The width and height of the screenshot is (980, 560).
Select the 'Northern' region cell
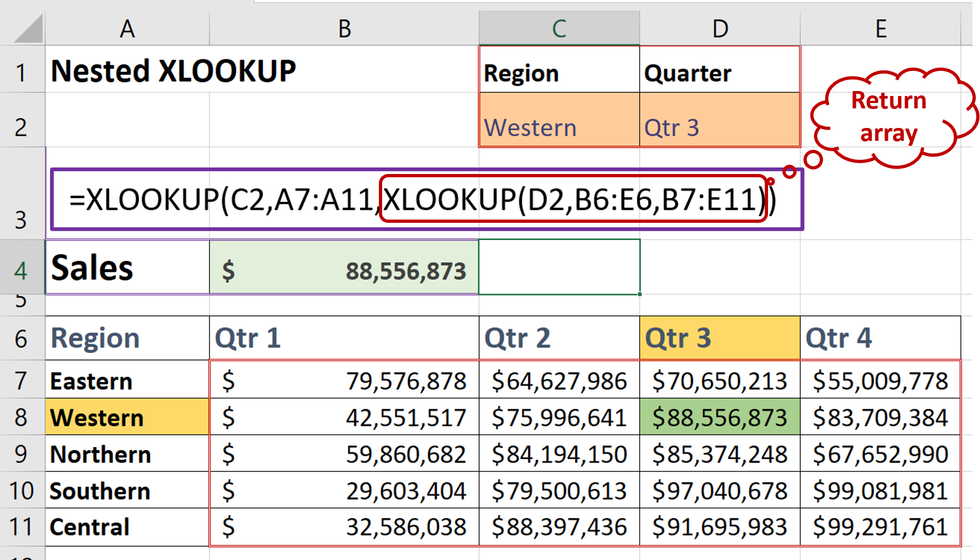[x=127, y=454]
